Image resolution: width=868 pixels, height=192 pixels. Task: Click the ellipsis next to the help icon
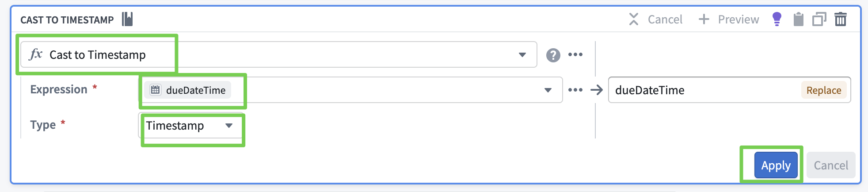575,55
